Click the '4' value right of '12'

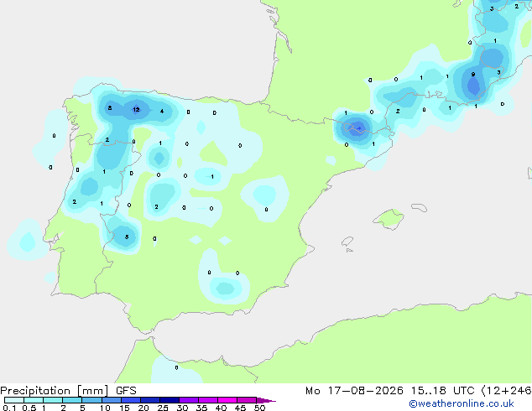click(x=162, y=111)
